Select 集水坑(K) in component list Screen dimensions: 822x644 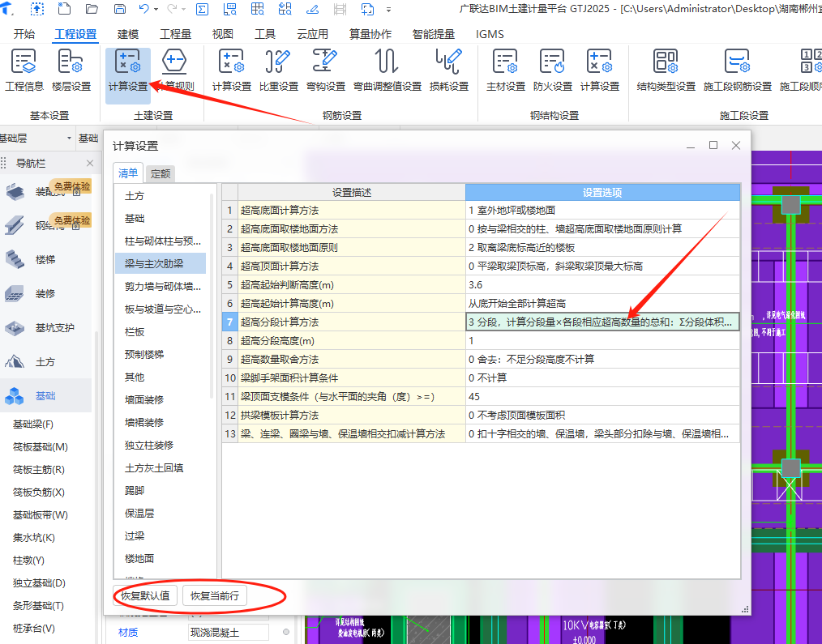coord(33,538)
